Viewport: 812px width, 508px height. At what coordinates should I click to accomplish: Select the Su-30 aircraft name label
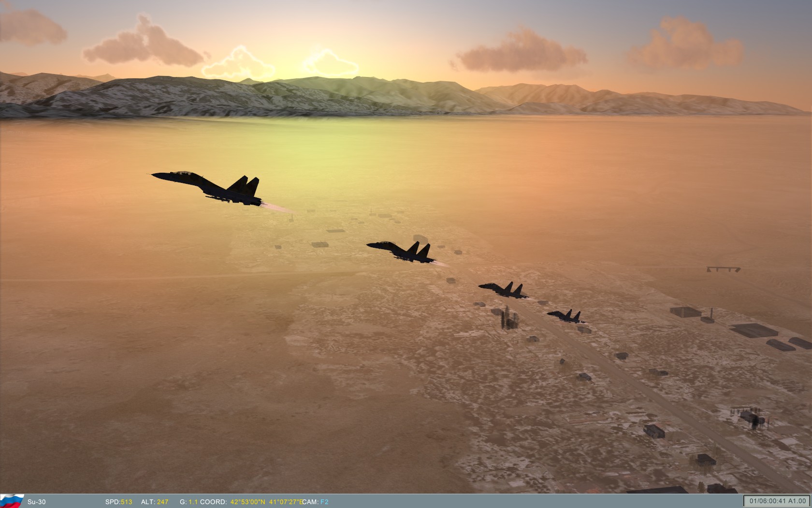pyautogui.click(x=36, y=502)
